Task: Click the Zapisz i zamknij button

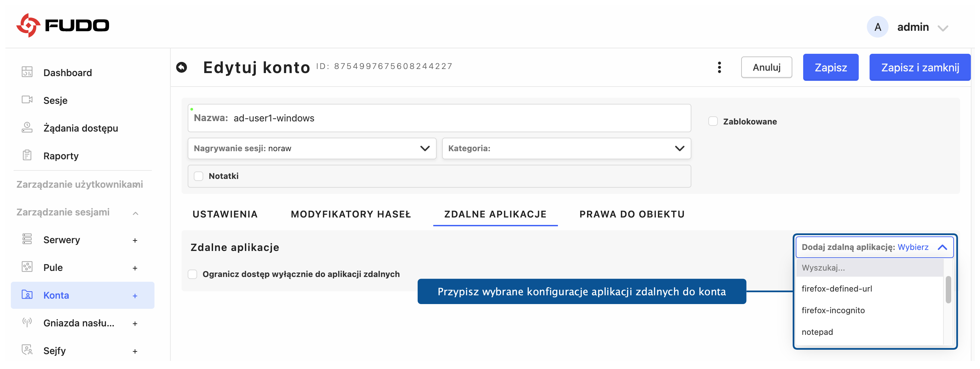Action: pyautogui.click(x=919, y=67)
